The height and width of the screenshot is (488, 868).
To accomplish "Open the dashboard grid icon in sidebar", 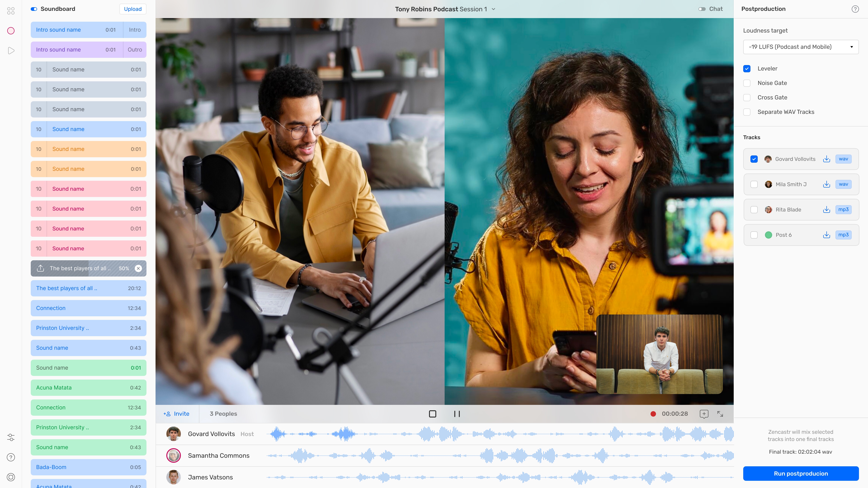I will click(x=11, y=11).
